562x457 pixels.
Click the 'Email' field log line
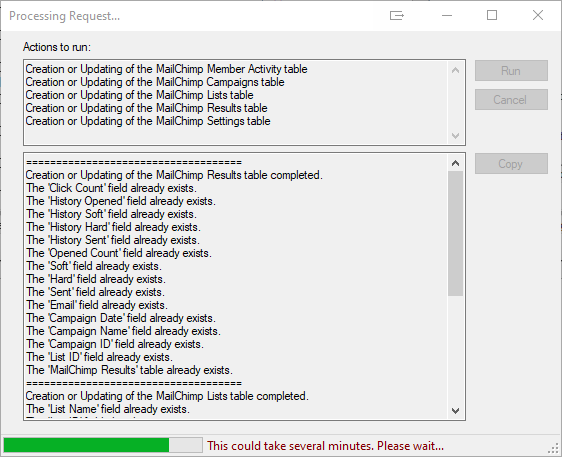[96, 305]
